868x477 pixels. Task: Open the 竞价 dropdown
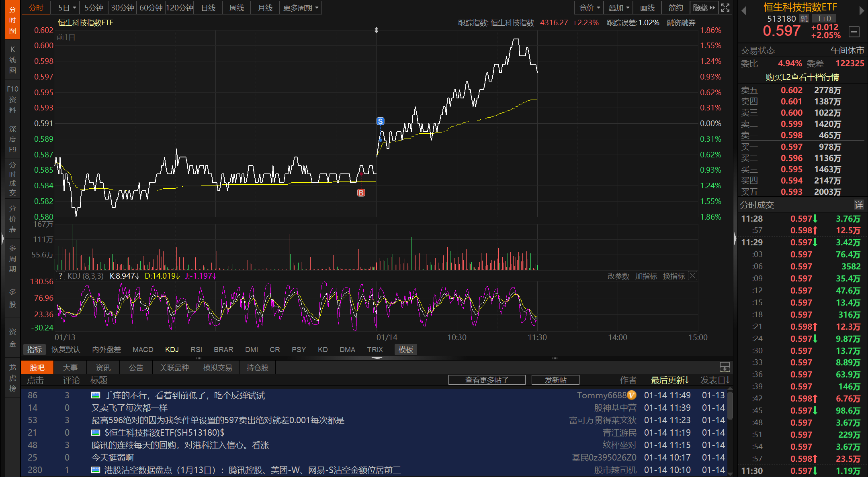click(x=590, y=8)
